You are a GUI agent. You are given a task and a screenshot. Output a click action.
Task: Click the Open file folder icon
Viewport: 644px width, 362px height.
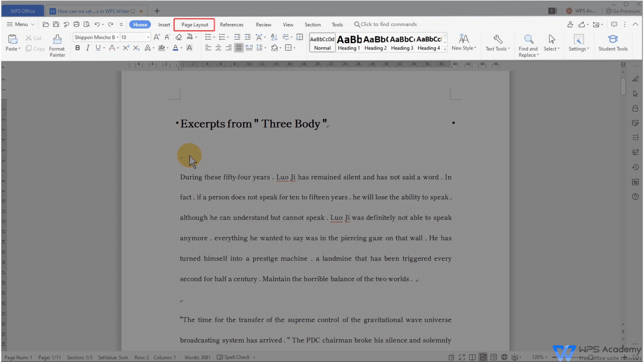pyautogui.click(x=46, y=25)
